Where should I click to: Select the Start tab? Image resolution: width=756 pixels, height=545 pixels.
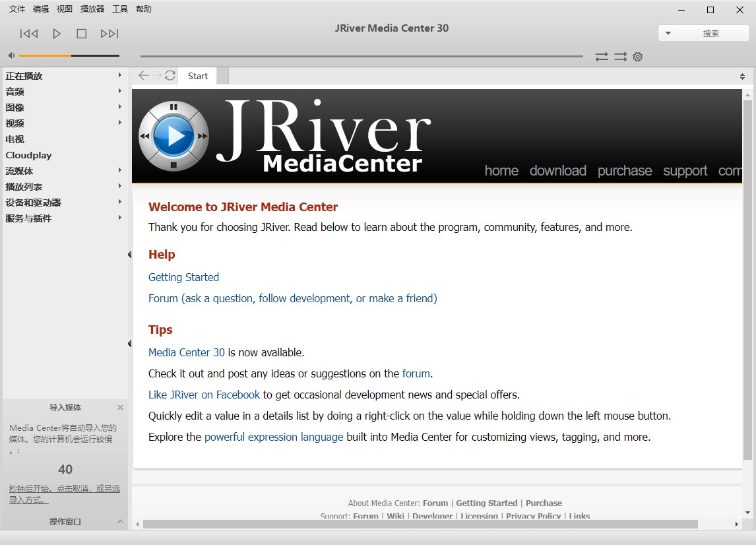coord(198,76)
